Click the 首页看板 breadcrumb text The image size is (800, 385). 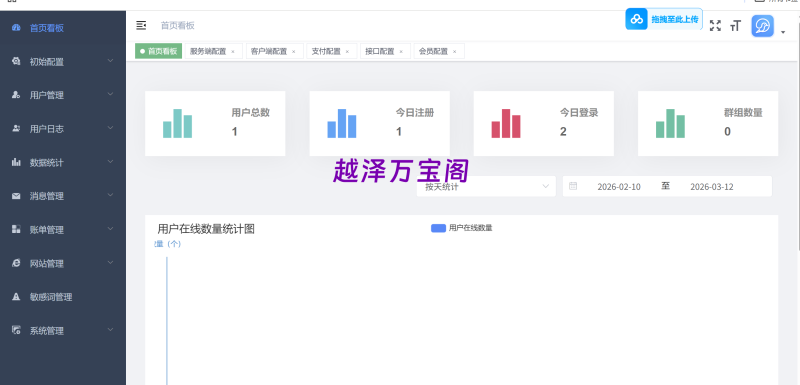(x=178, y=25)
